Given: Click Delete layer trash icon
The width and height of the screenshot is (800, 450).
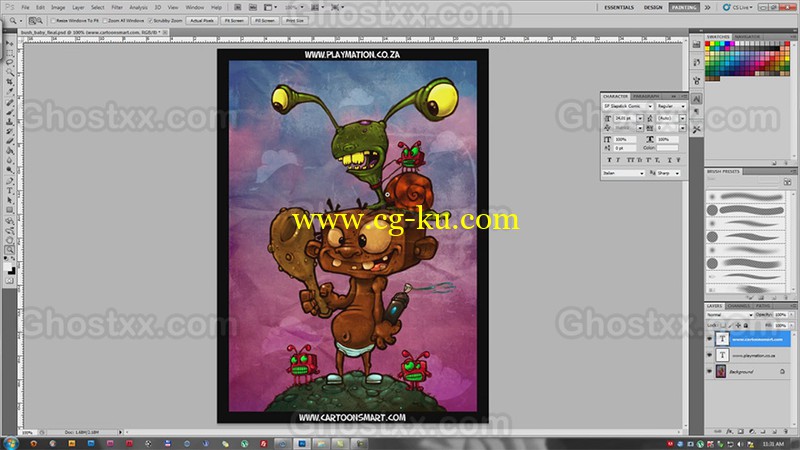Looking at the screenshot, I should pyautogui.click(x=786, y=432).
